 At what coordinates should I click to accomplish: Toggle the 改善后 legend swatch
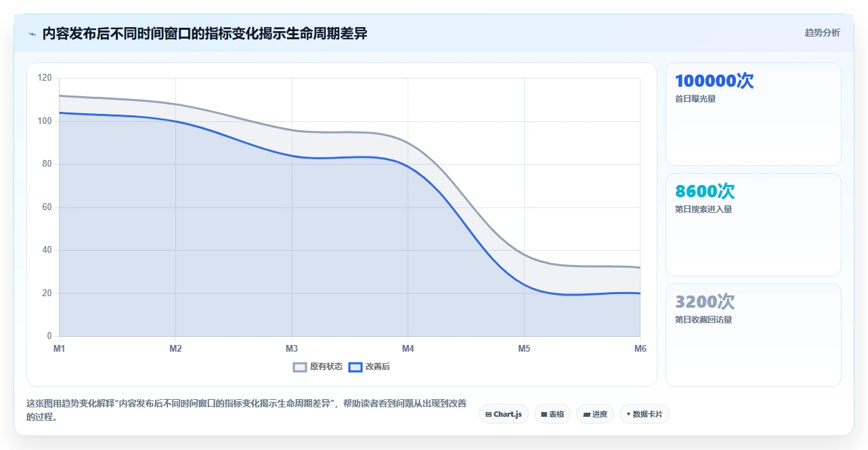tap(355, 367)
